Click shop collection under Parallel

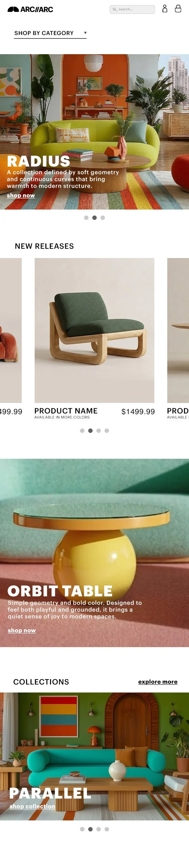pyautogui.click(x=32, y=806)
